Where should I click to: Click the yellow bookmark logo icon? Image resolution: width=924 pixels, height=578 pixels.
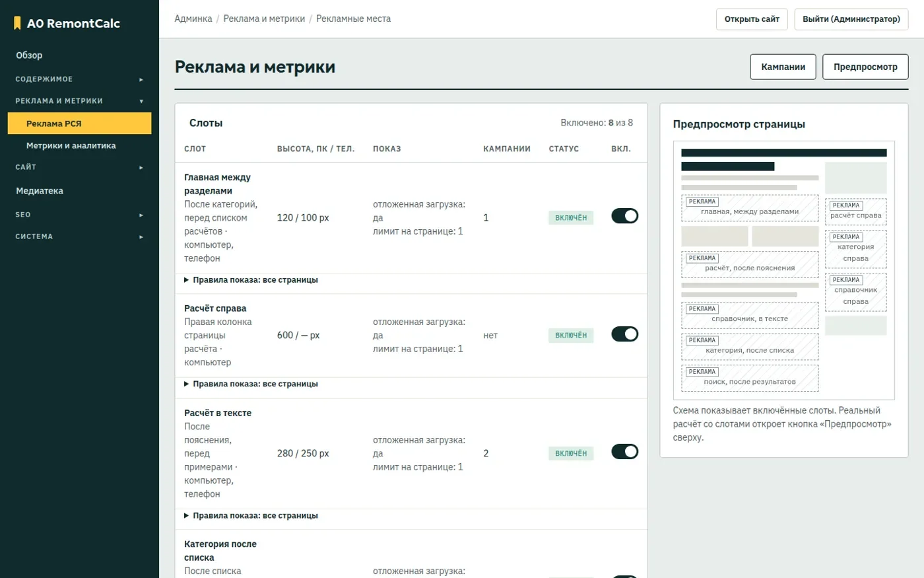(17, 23)
